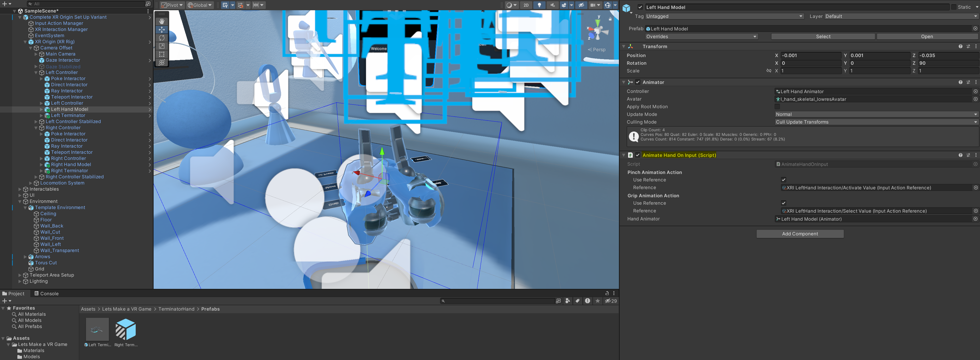This screenshot has width=980, height=360.
Task: Mute scene audio icon
Action: (x=552, y=5)
